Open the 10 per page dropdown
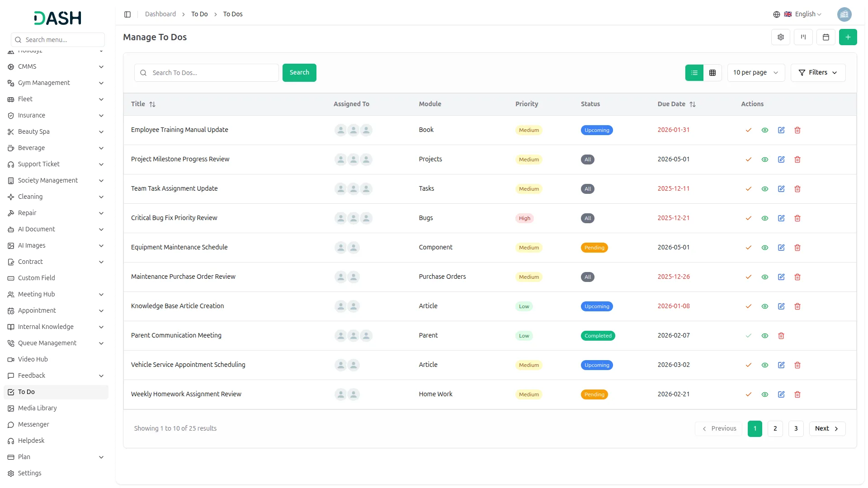Image resolution: width=868 pixels, height=488 pixels. 755,73
